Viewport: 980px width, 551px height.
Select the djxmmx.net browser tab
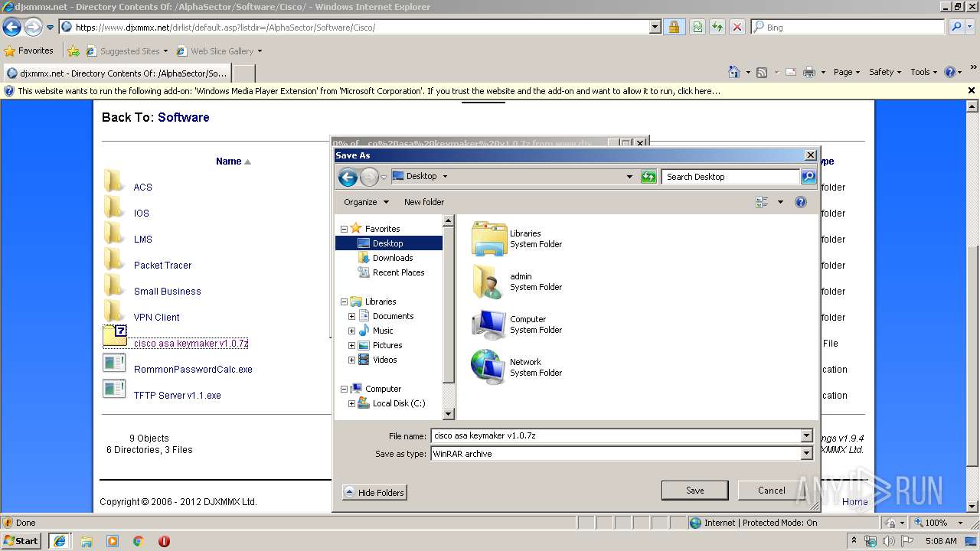coord(116,73)
